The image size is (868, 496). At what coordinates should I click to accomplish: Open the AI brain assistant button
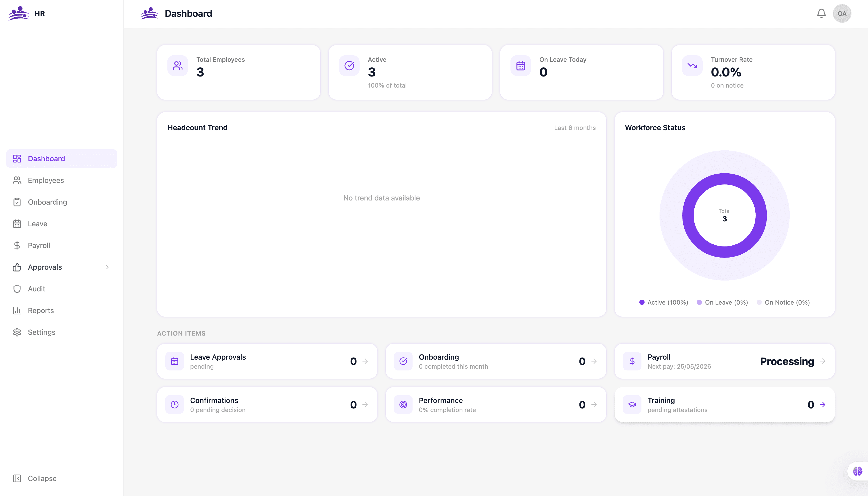point(857,471)
